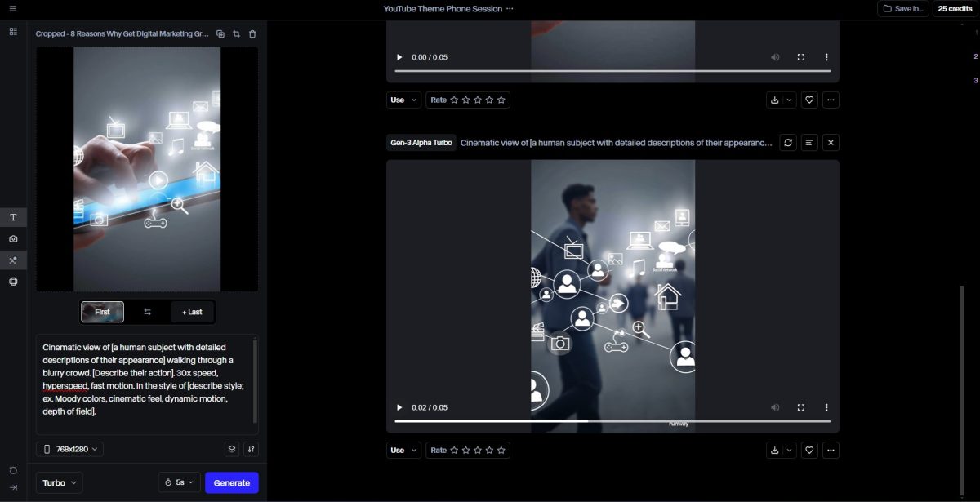
Task: Open top video player options menu
Action: pyautogui.click(x=826, y=57)
